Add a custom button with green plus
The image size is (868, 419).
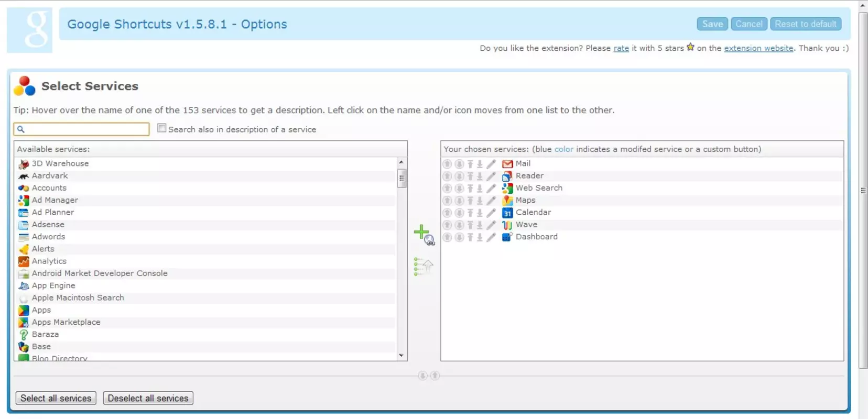click(x=424, y=235)
